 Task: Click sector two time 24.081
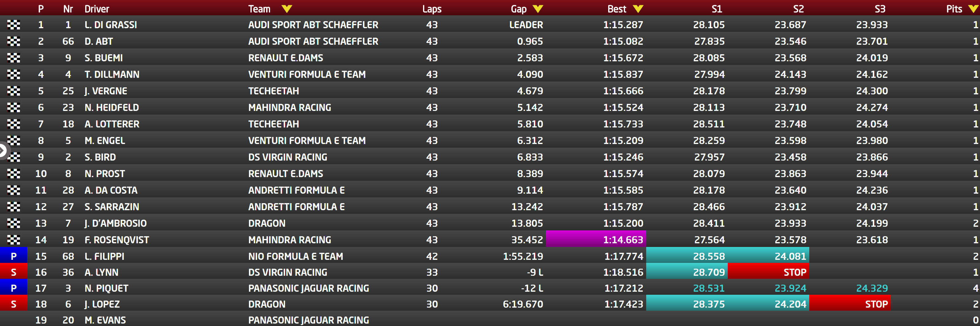791,256
